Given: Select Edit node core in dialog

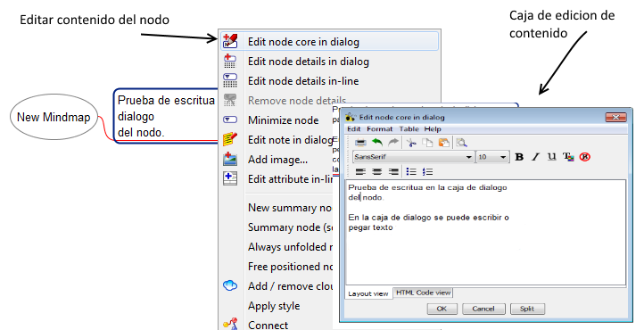Looking at the screenshot, I should [x=329, y=41].
